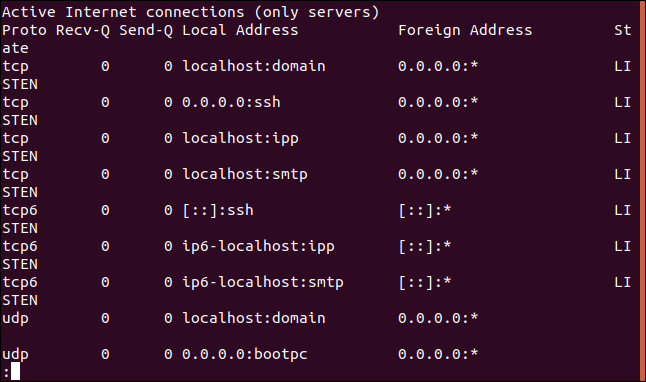Click the '[::]:ssh' local address

[218, 210]
